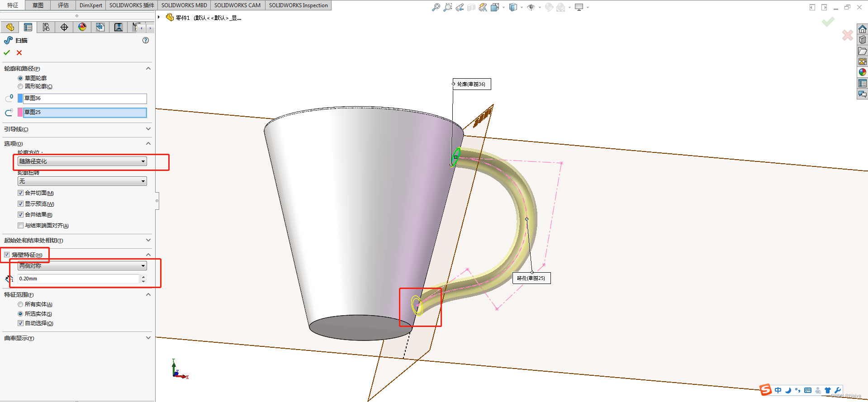Image resolution: width=868 pixels, height=402 pixels.
Task: Toggle 合并切面 checkbox
Action: [20, 193]
